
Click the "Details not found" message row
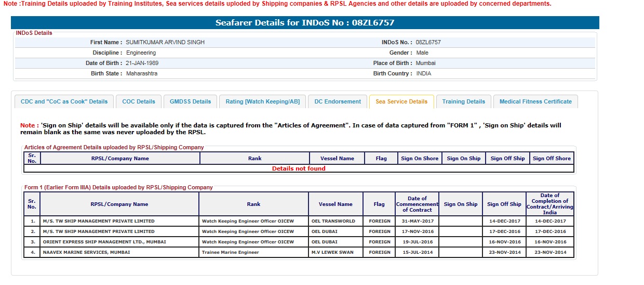pos(299,169)
